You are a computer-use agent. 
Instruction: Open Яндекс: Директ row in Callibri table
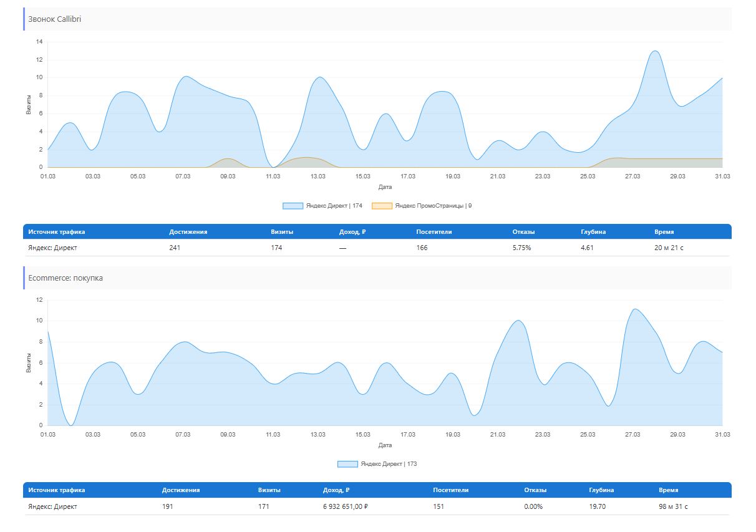tap(53, 248)
